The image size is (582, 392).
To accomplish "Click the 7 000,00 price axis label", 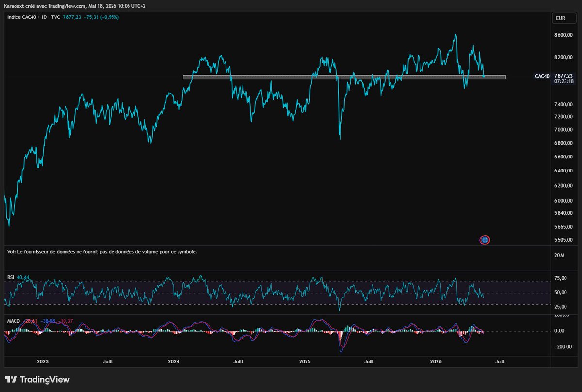I will [x=563, y=130].
